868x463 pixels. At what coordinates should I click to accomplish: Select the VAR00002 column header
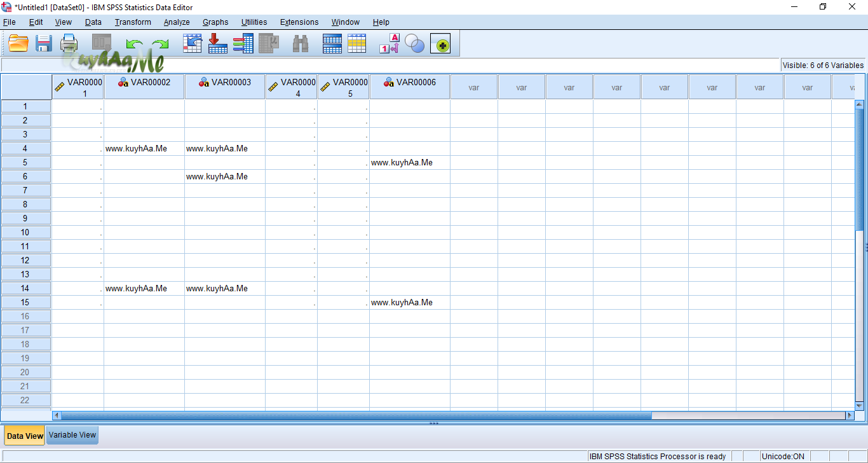144,87
